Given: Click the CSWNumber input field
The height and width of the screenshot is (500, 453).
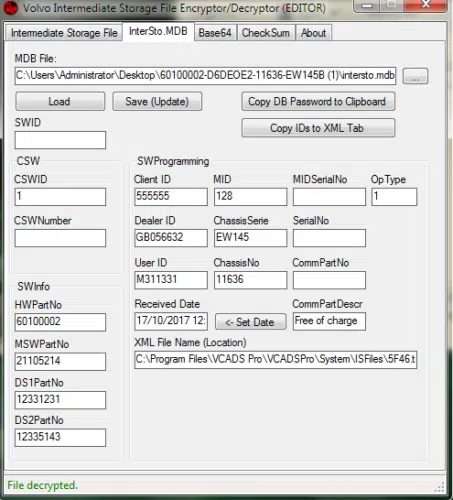Looking at the screenshot, I should [x=60, y=238].
